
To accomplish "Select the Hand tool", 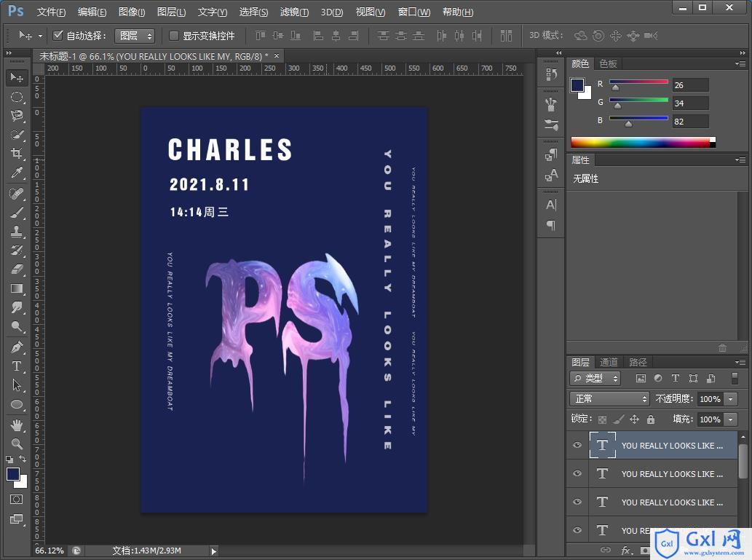I will click(17, 425).
